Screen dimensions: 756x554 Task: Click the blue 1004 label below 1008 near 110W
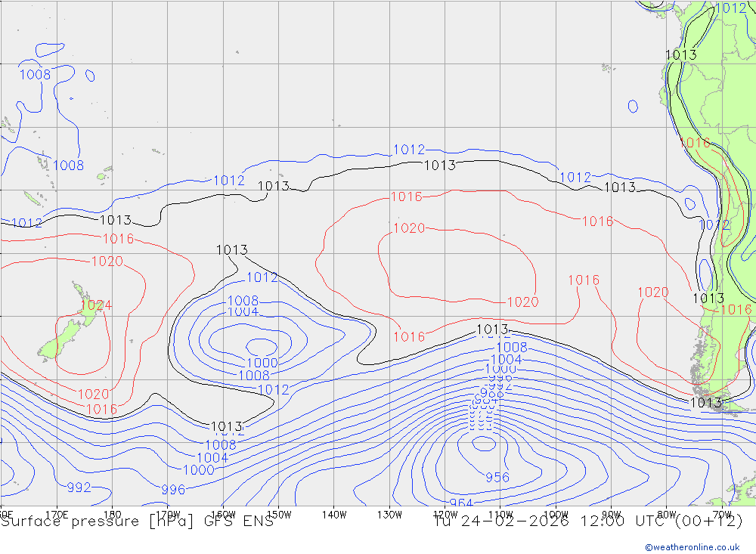click(506, 359)
